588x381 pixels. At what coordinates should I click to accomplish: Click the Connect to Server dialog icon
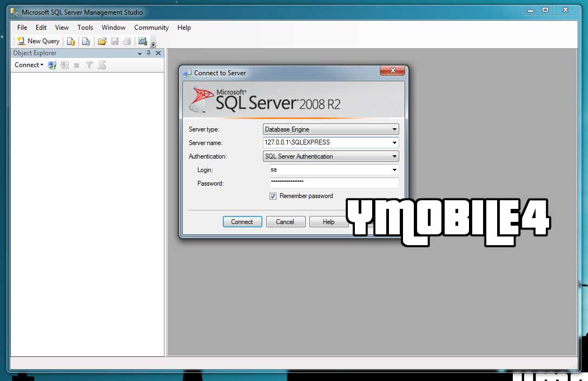coord(187,73)
